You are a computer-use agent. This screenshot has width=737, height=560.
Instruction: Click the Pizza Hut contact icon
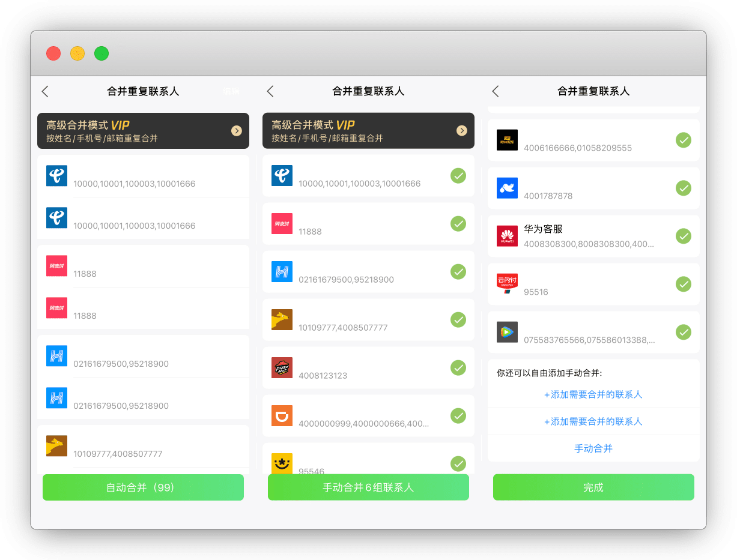pyautogui.click(x=282, y=367)
